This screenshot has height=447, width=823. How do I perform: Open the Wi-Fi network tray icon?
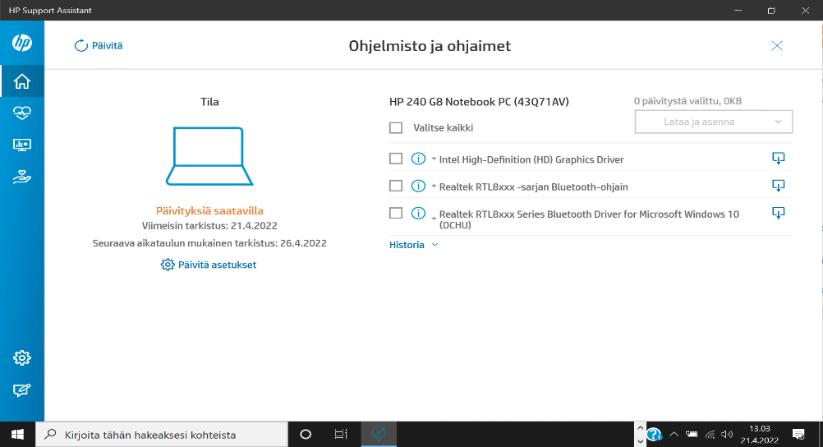tap(710, 434)
